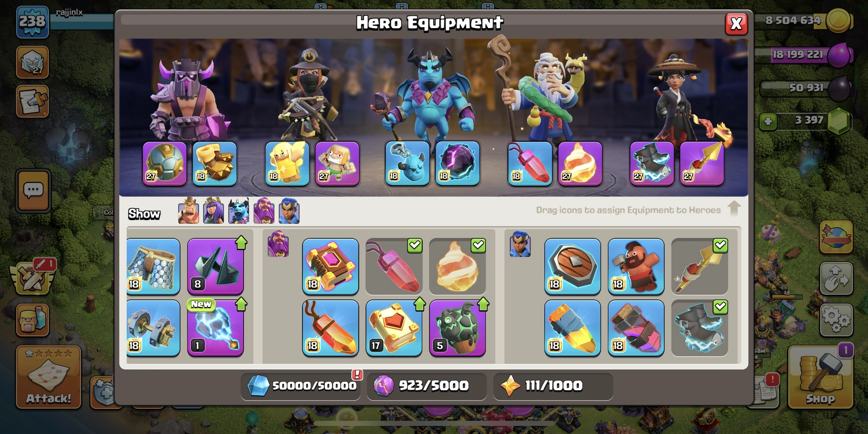868x434 pixels.
Task: Open the Shop button
Action: pyautogui.click(x=820, y=377)
